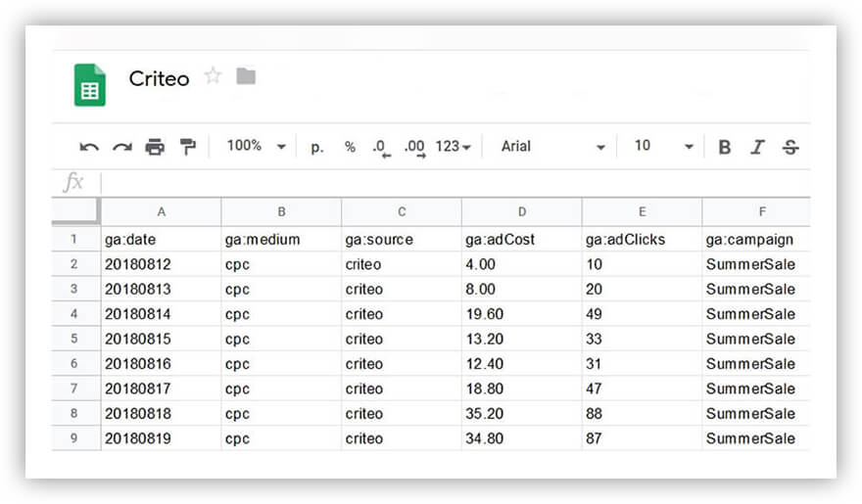Click the cell containing 20180818

pos(161,413)
